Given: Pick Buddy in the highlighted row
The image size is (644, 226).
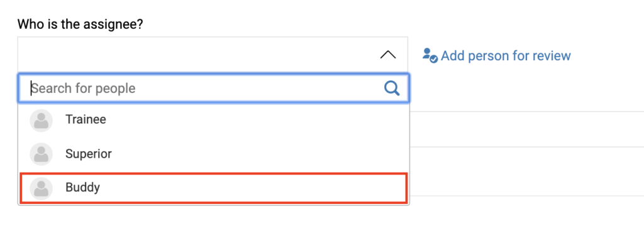Looking at the screenshot, I should (x=213, y=188).
